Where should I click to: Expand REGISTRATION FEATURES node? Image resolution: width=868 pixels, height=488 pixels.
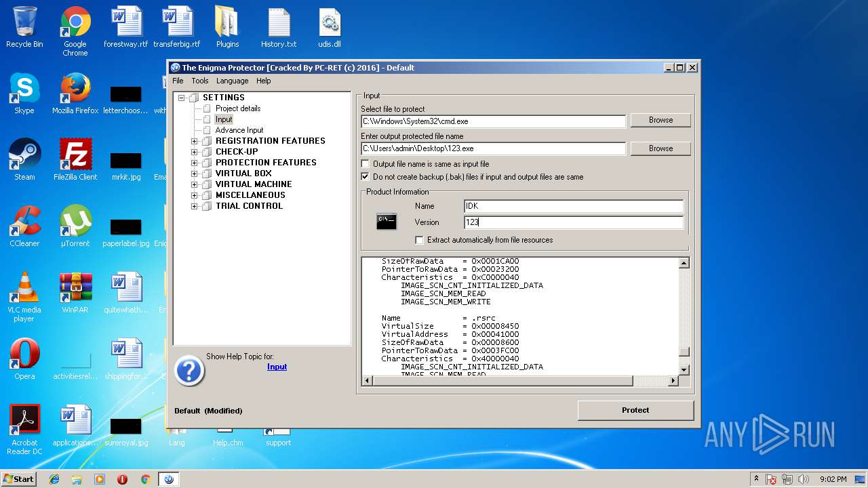coord(195,141)
